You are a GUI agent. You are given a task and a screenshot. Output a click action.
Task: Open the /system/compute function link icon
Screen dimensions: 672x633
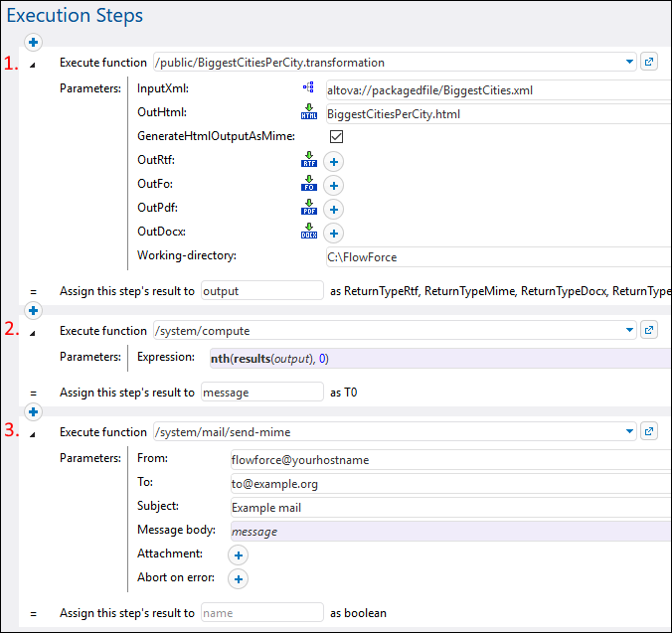coord(649,331)
